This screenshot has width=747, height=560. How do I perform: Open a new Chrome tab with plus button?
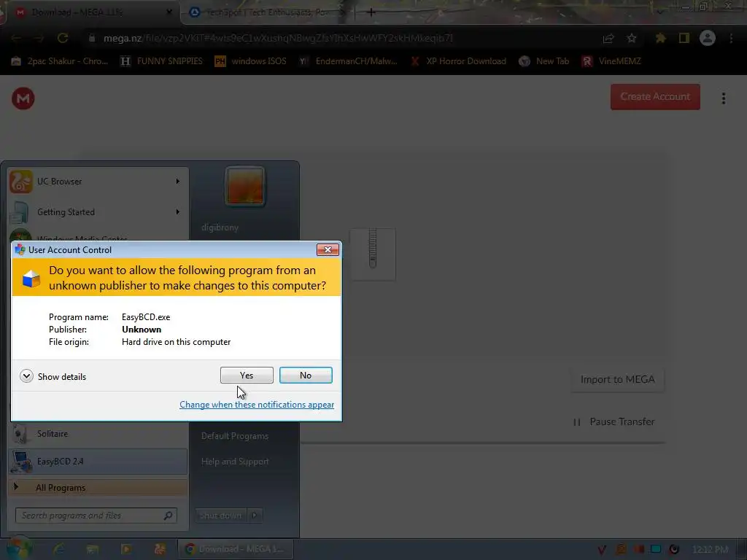coord(371,12)
